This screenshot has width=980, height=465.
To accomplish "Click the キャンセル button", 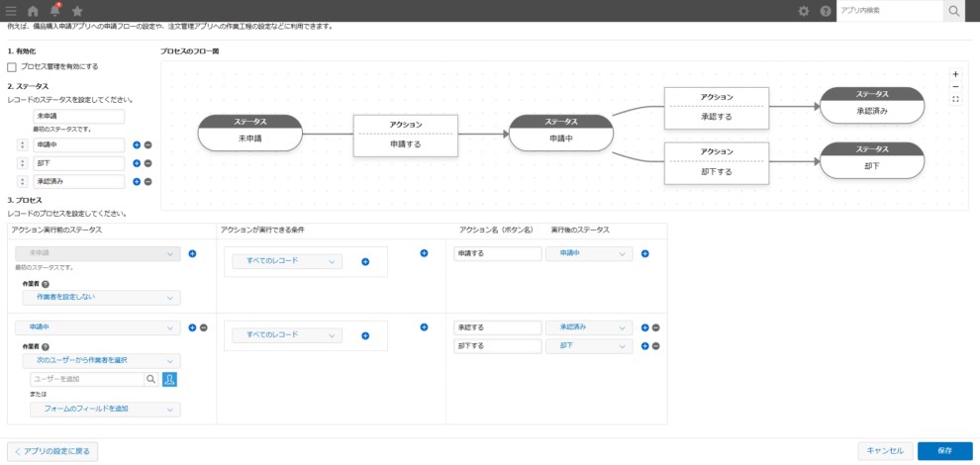I will 884,451.
